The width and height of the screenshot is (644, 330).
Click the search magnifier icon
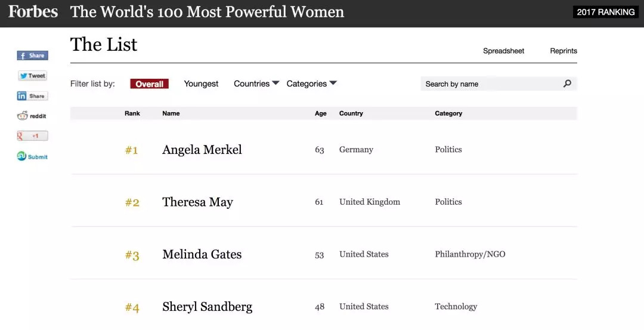567,84
